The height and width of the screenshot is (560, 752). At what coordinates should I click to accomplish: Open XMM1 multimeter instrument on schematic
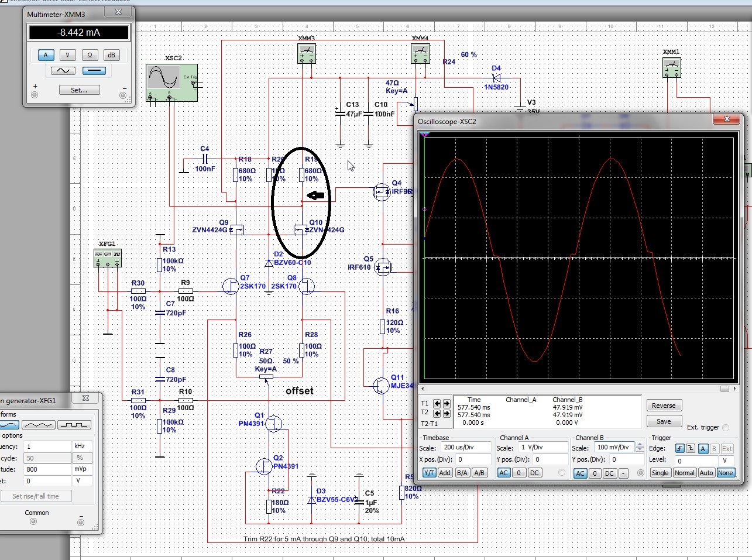coord(672,67)
